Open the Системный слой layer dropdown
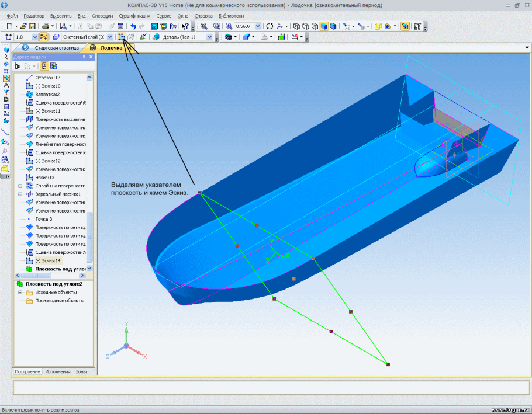Screen dimensions: 532x414 [110, 37]
